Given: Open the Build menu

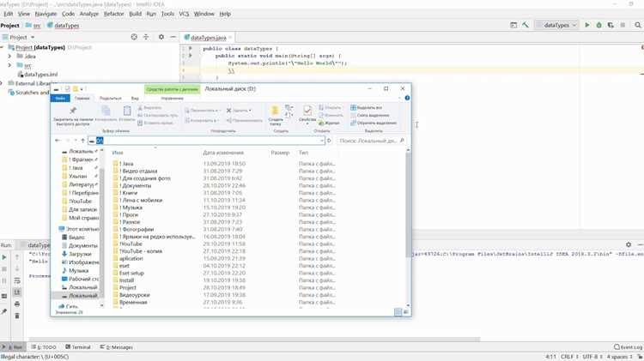Looking at the screenshot, I should point(135,14).
